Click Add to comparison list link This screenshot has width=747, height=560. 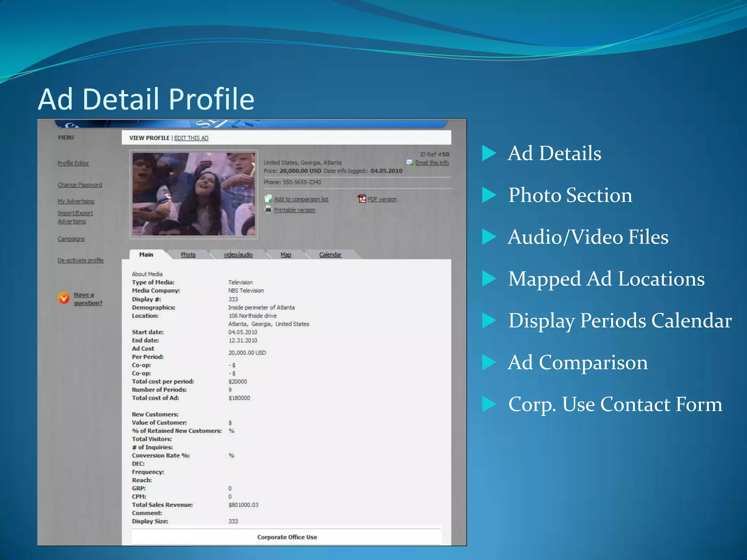[x=301, y=199]
